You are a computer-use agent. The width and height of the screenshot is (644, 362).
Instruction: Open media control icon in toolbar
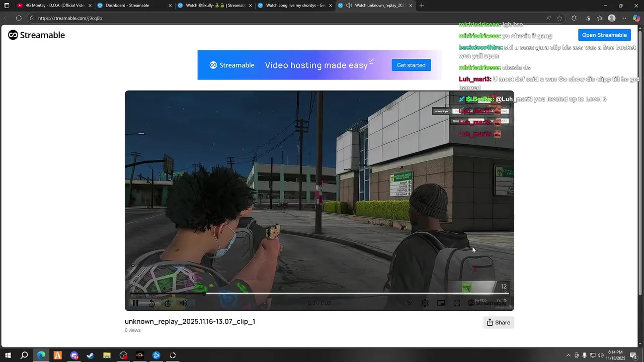[x=588, y=18]
